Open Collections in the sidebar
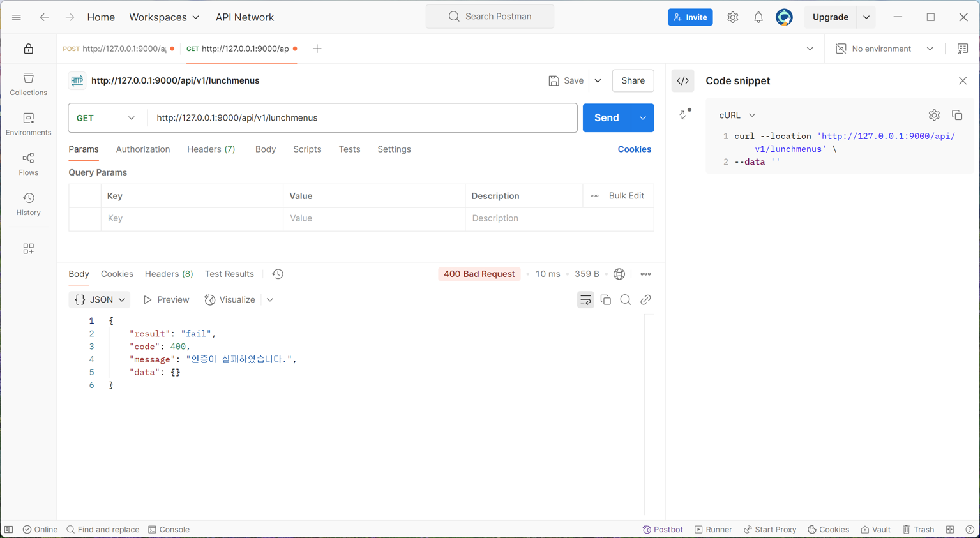980x538 pixels. coord(29,84)
